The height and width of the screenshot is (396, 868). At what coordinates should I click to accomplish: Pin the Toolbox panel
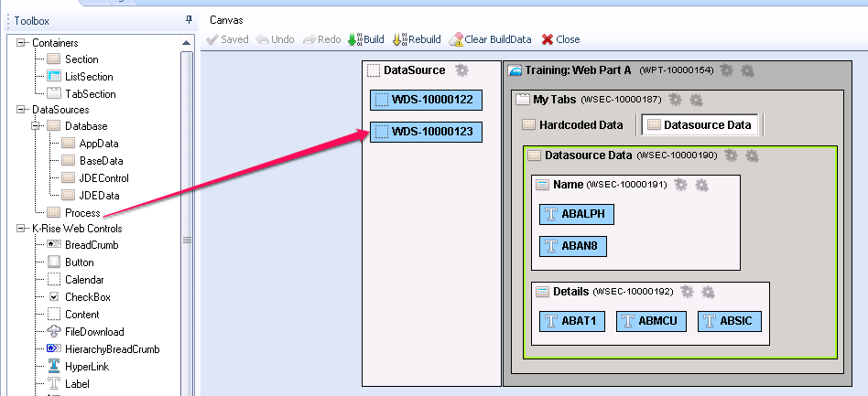pos(189,20)
